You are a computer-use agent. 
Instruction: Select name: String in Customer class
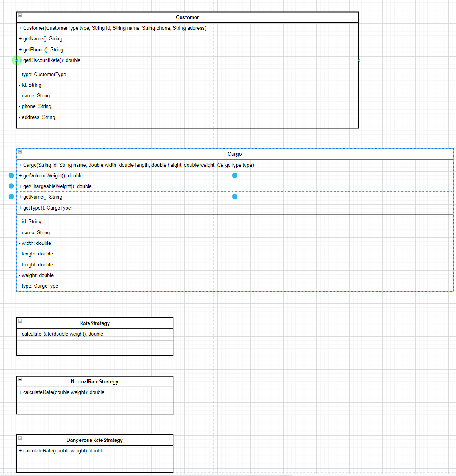[x=188, y=96]
